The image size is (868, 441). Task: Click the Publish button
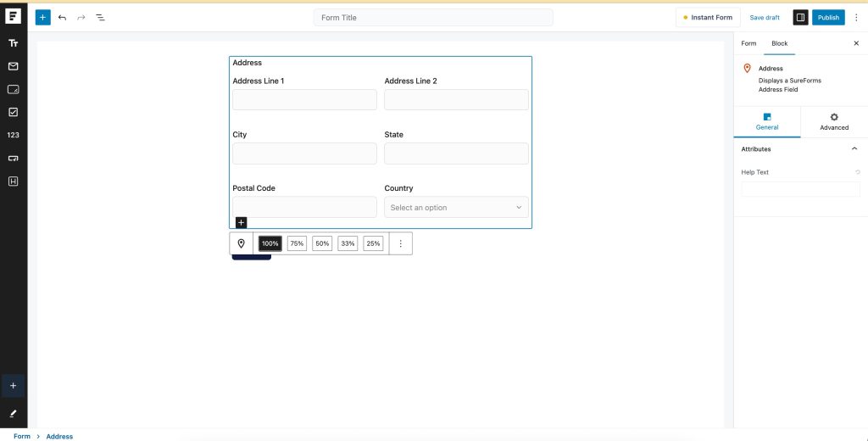828,17
